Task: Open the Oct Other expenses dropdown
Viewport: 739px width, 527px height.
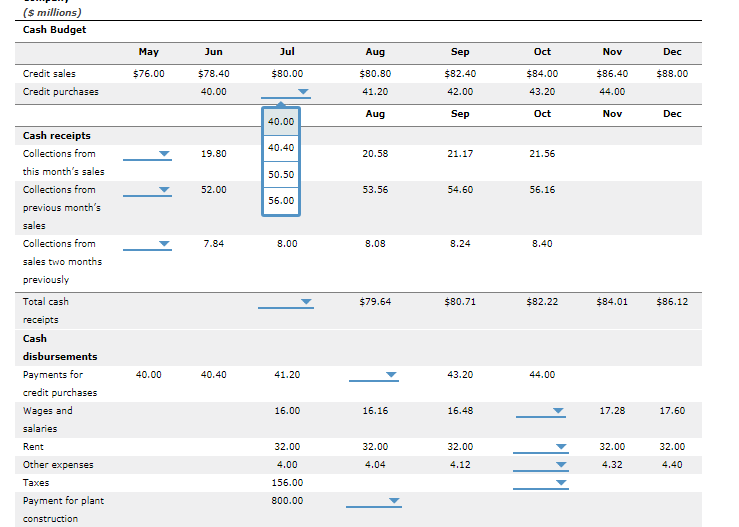Action: coord(541,465)
